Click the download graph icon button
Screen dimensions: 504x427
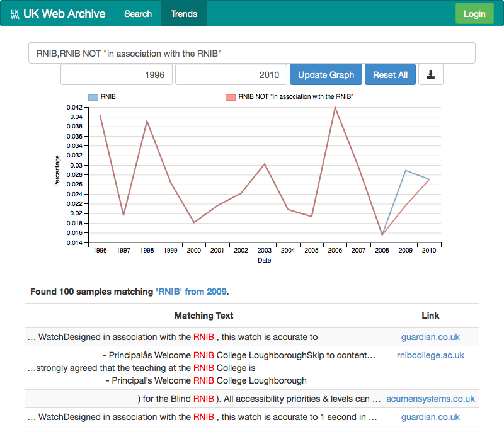click(x=431, y=74)
